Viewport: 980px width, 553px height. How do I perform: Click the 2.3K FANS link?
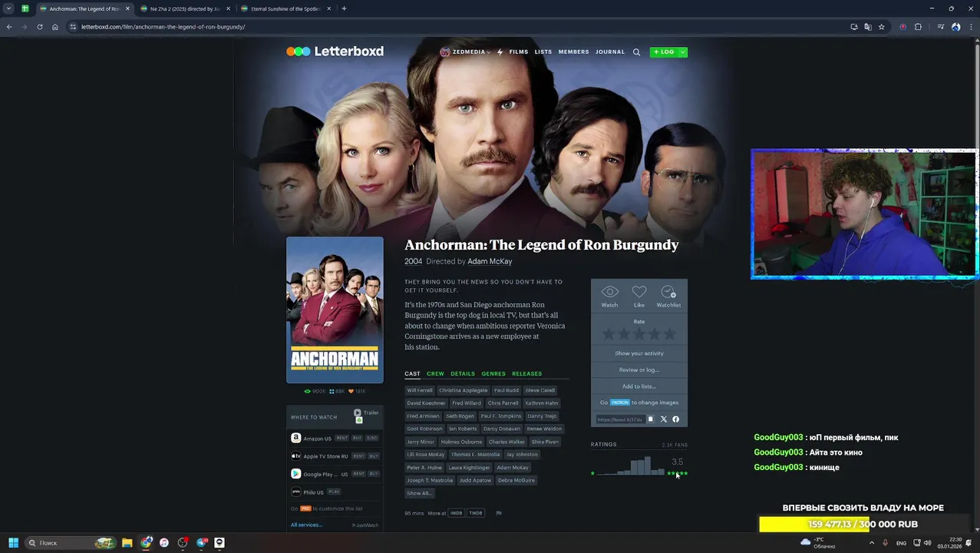pyautogui.click(x=675, y=445)
